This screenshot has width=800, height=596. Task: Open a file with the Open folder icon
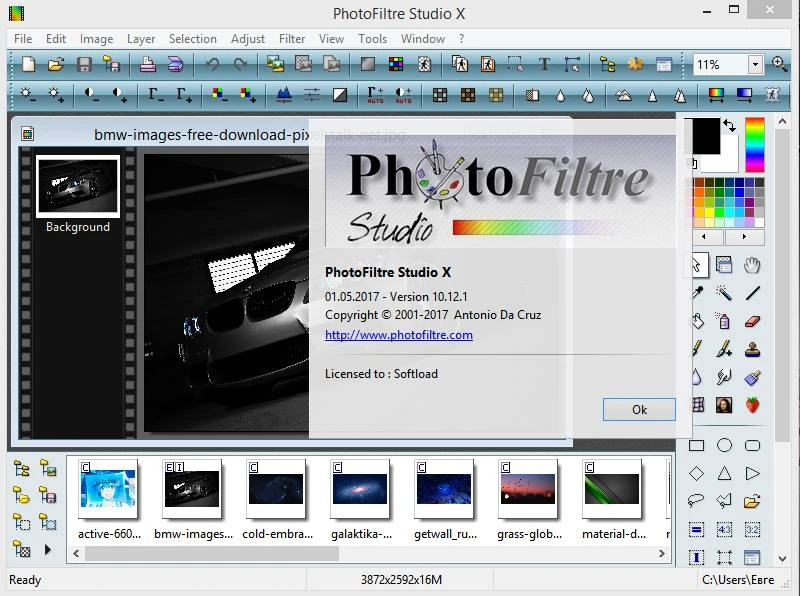[56, 65]
